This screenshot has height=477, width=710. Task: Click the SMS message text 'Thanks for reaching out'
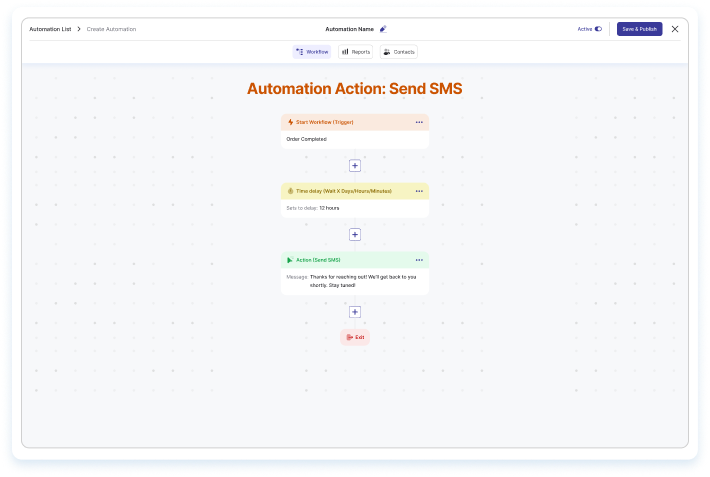click(x=363, y=281)
